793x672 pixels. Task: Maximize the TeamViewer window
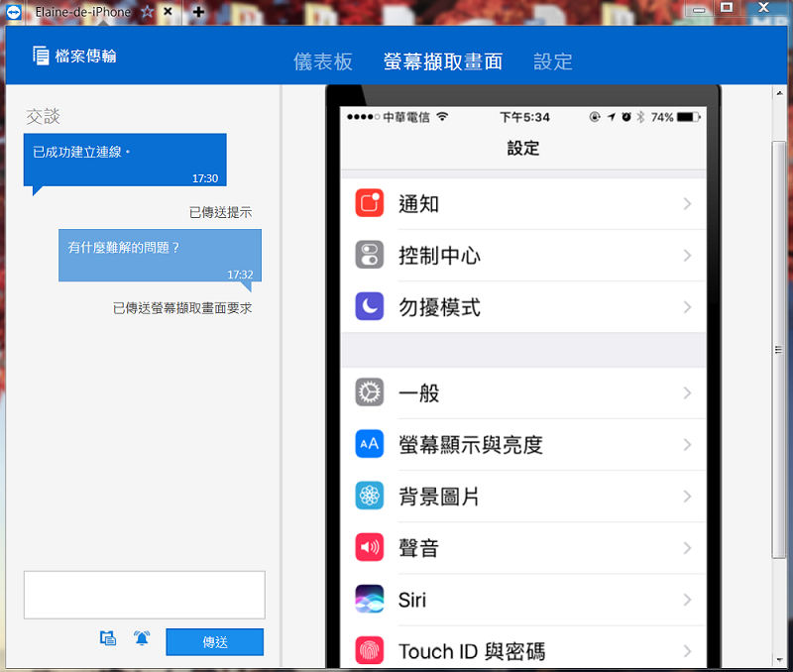click(727, 8)
